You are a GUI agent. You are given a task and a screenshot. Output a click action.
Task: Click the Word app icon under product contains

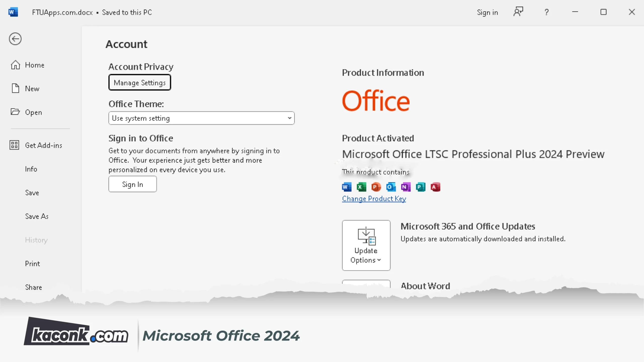tap(347, 187)
